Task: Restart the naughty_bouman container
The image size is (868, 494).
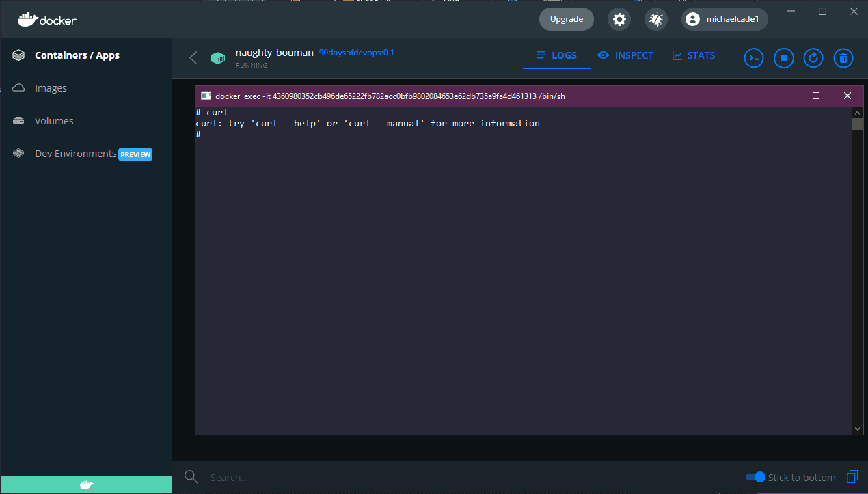Action: 813,58
